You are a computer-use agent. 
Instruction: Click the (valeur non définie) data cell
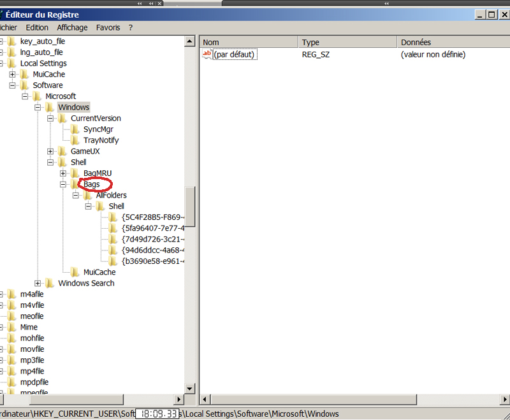click(x=433, y=55)
